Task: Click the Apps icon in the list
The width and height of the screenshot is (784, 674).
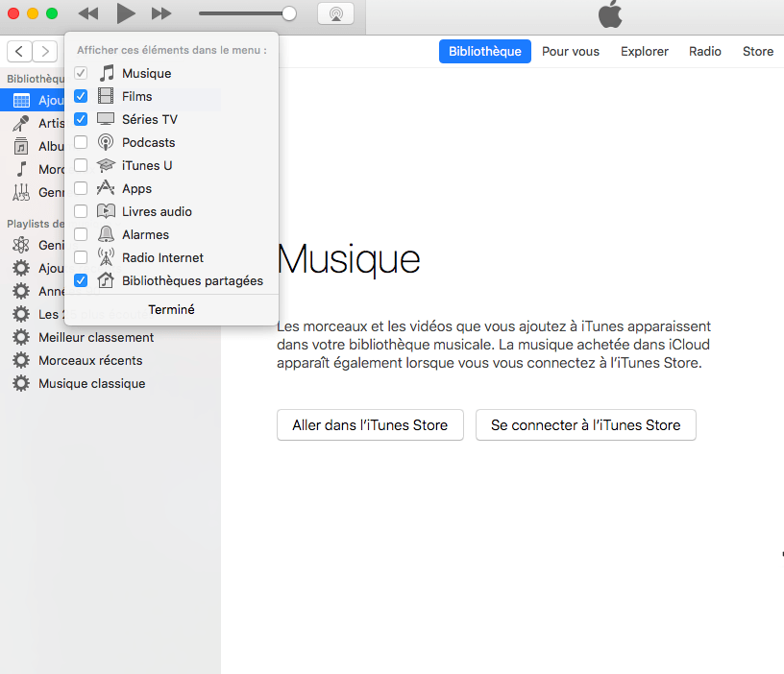Action: click(106, 188)
